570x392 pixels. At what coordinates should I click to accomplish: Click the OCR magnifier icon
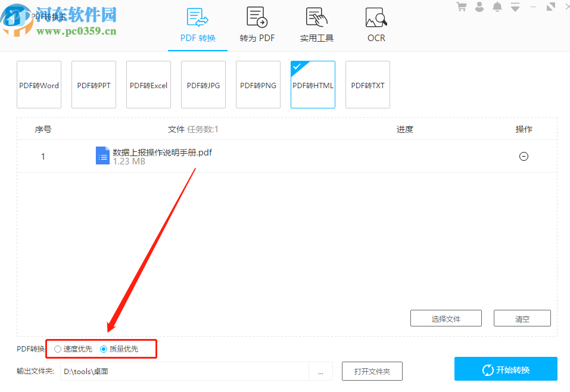pyautogui.click(x=376, y=18)
